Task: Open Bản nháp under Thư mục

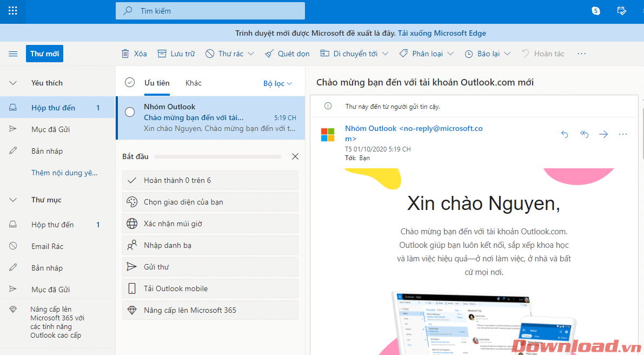Action: [57, 268]
